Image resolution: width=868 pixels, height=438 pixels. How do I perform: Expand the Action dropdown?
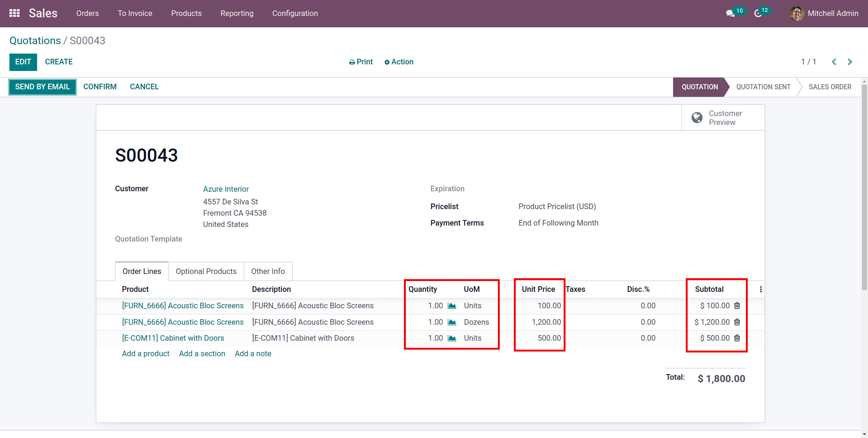399,62
